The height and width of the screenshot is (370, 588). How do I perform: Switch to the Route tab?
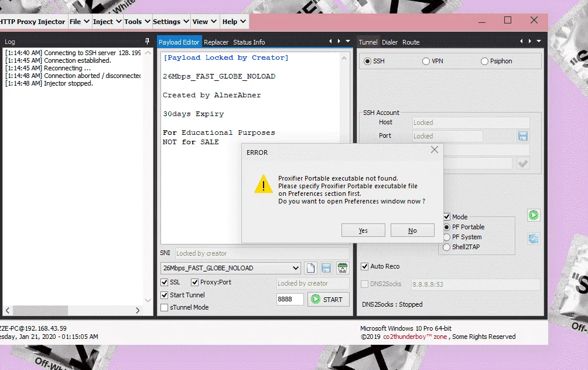(x=411, y=42)
